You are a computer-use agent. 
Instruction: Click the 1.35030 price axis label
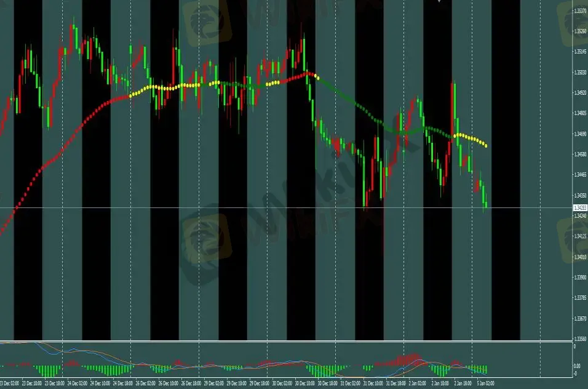(579, 73)
